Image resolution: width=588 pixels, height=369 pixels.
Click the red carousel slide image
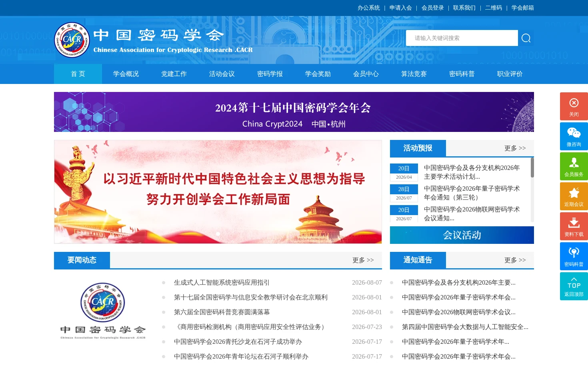pos(218,192)
